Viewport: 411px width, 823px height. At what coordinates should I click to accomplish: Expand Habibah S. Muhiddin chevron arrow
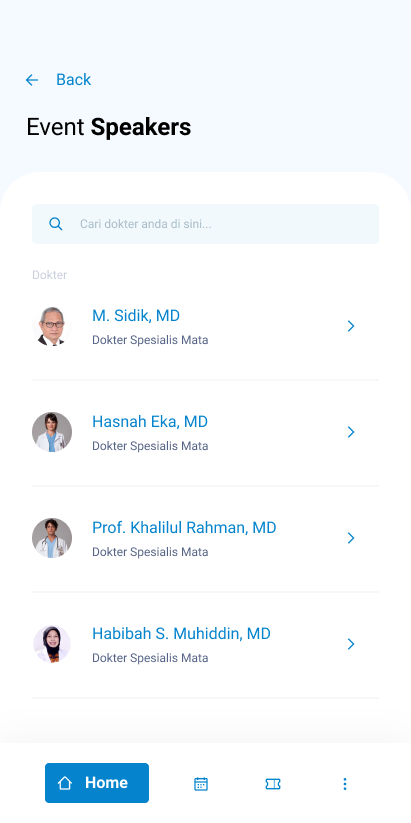tap(351, 644)
